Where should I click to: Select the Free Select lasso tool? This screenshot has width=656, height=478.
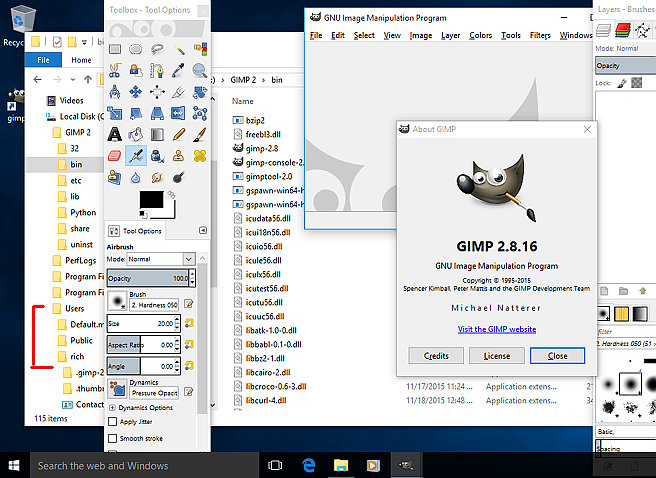point(157,49)
